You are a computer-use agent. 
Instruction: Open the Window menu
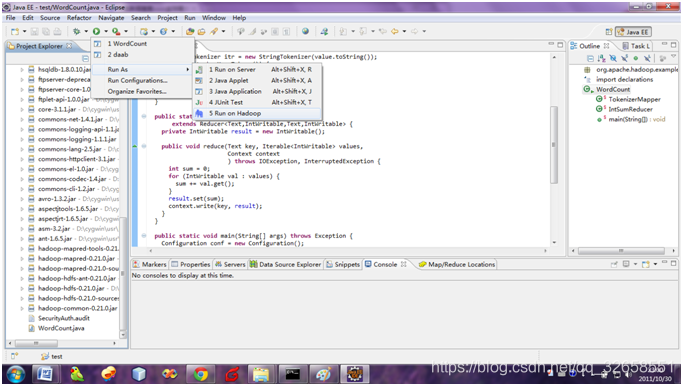point(214,18)
